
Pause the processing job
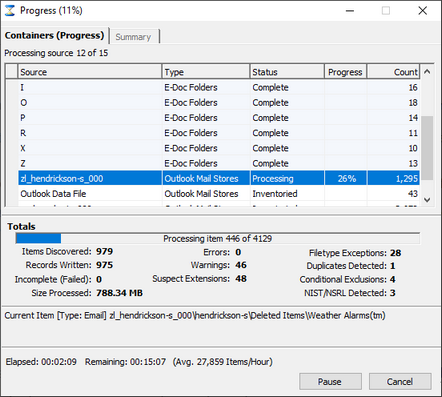point(330,381)
